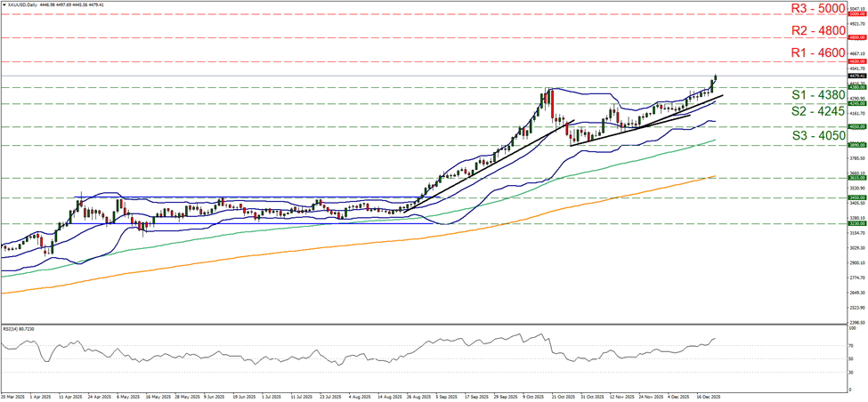Click the red 5000.00 price tag on axis
This screenshot has height=402, width=868.
pyautogui.click(x=856, y=15)
